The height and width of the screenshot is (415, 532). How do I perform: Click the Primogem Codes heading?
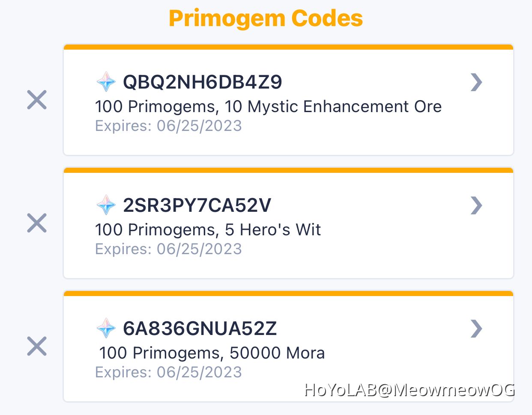tap(266, 18)
